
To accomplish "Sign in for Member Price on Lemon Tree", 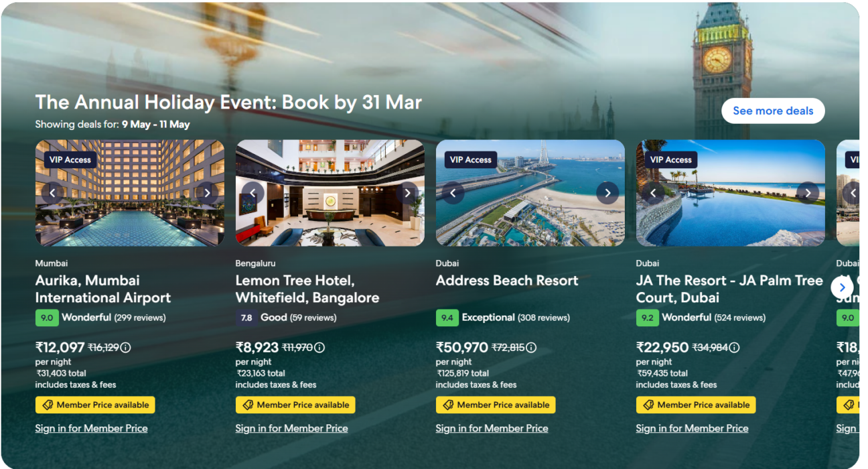I will tap(291, 428).
